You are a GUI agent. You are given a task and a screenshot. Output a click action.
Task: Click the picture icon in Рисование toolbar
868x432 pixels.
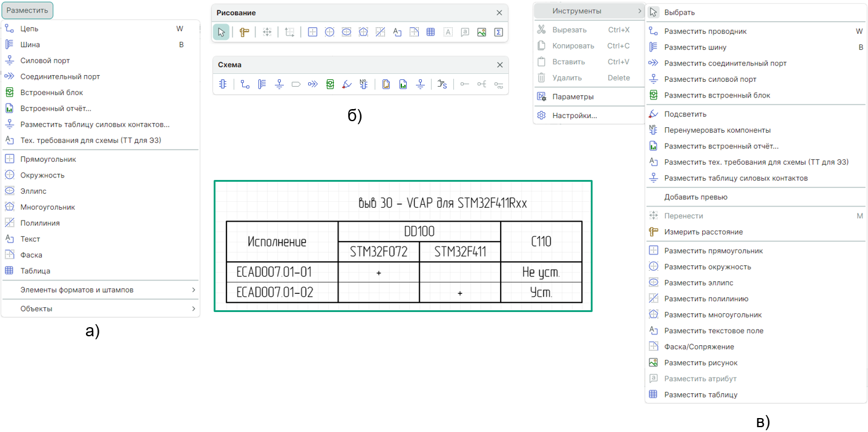point(482,33)
